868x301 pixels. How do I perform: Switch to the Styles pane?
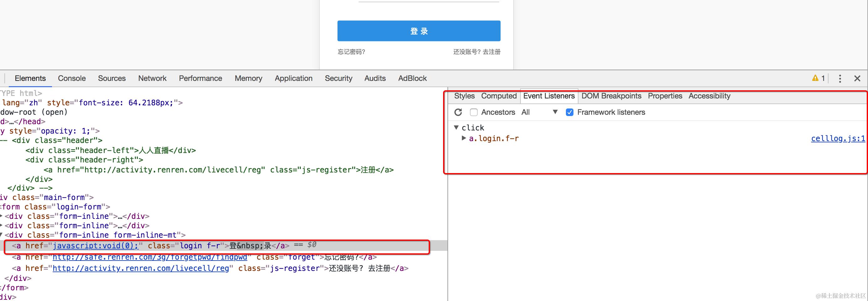[x=464, y=96]
